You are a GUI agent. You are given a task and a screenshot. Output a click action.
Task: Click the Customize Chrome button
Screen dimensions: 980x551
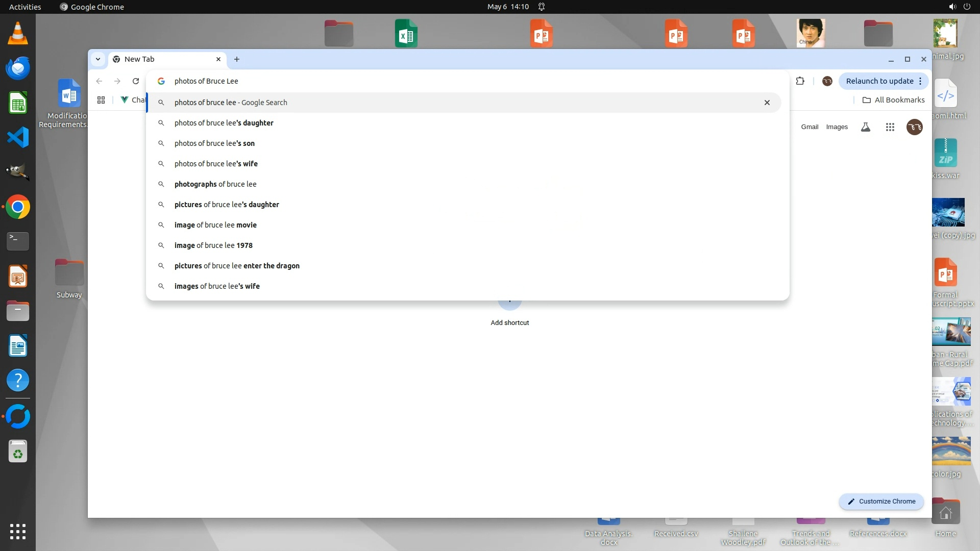pos(881,502)
